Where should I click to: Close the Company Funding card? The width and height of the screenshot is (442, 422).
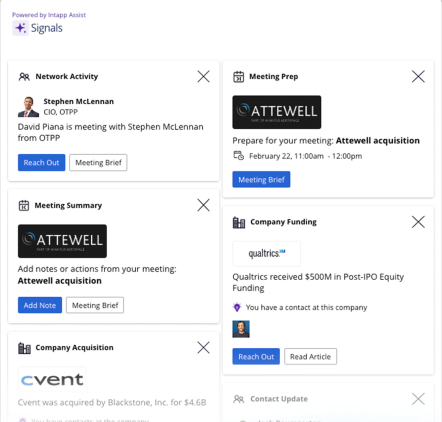tap(418, 222)
